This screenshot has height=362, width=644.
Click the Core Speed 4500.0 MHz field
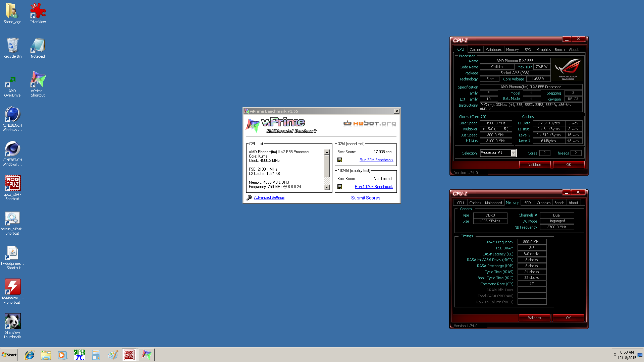(496, 123)
